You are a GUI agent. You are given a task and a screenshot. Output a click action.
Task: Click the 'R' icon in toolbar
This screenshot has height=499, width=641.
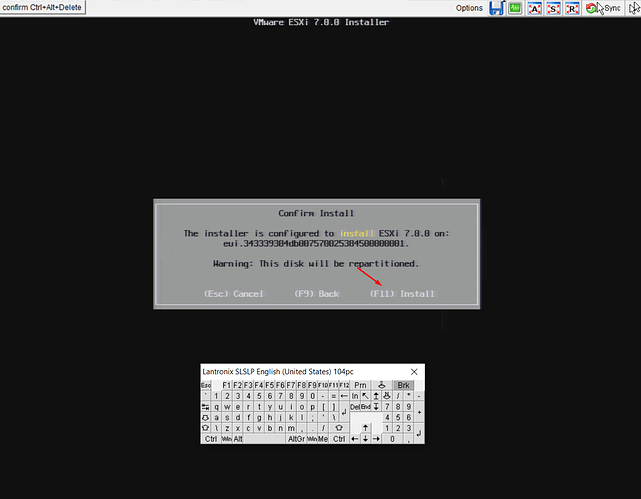[572, 8]
